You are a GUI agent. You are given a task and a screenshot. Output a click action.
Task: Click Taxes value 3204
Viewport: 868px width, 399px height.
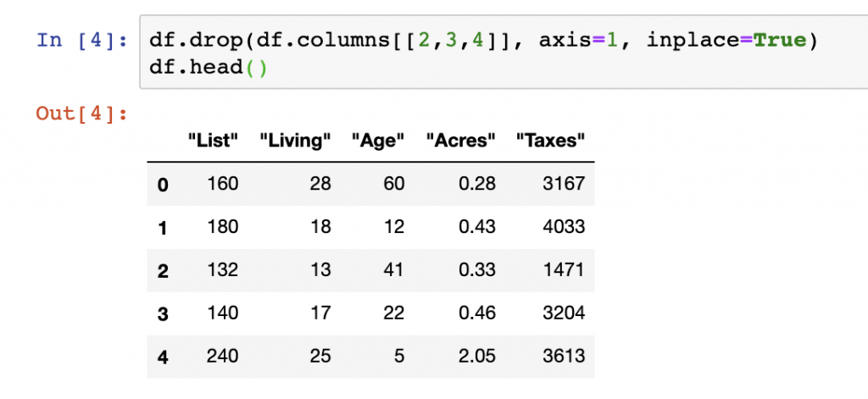click(564, 313)
